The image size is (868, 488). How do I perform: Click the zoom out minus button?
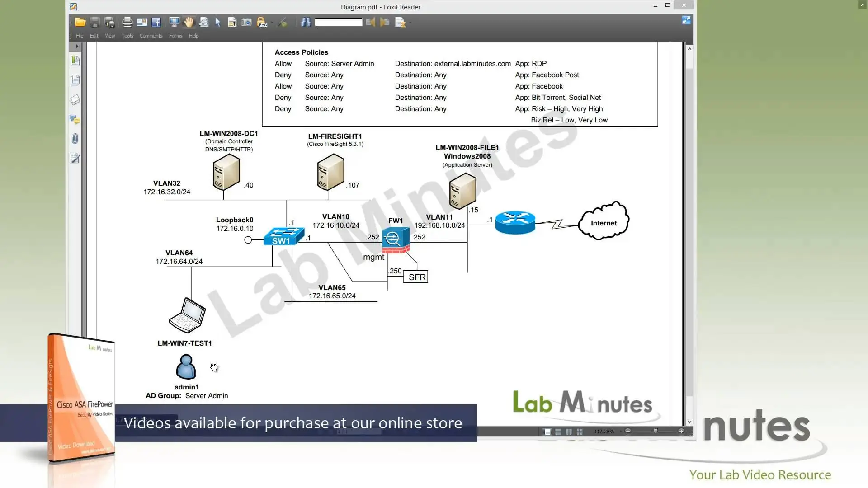coord(627,431)
